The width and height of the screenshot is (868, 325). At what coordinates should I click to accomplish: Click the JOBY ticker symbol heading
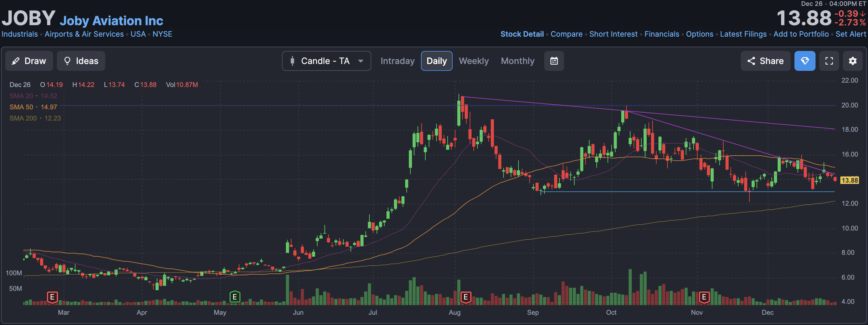coord(29,18)
